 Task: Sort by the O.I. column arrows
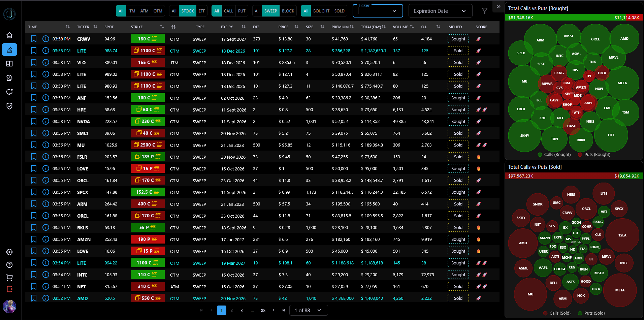pos(438,27)
